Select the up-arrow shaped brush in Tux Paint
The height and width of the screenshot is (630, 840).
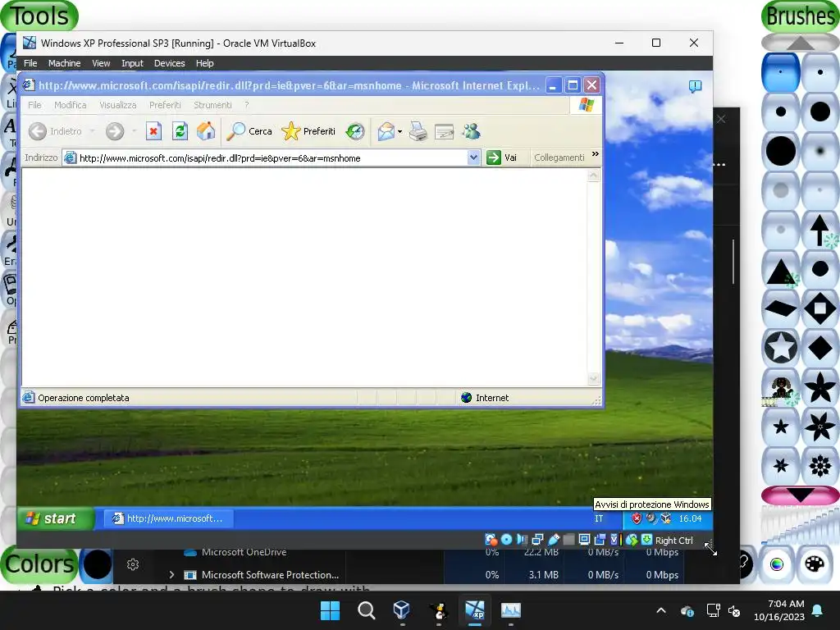pos(819,230)
